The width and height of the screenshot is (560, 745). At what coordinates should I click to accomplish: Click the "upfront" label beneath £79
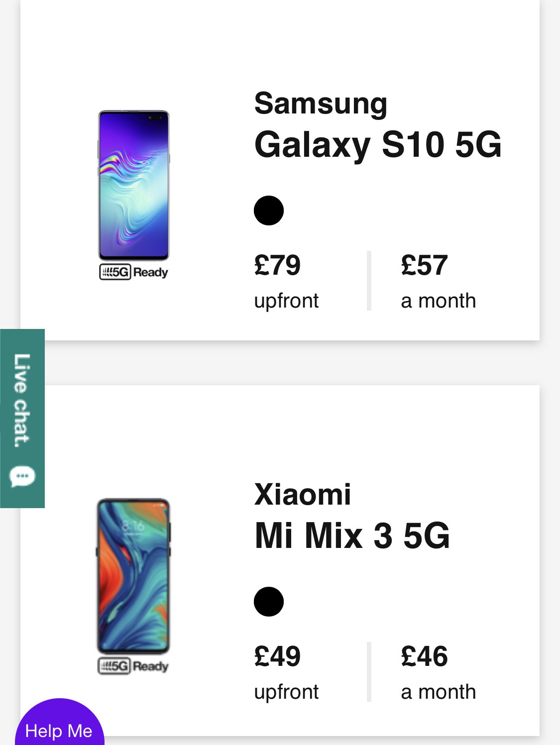(x=286, y=301)
